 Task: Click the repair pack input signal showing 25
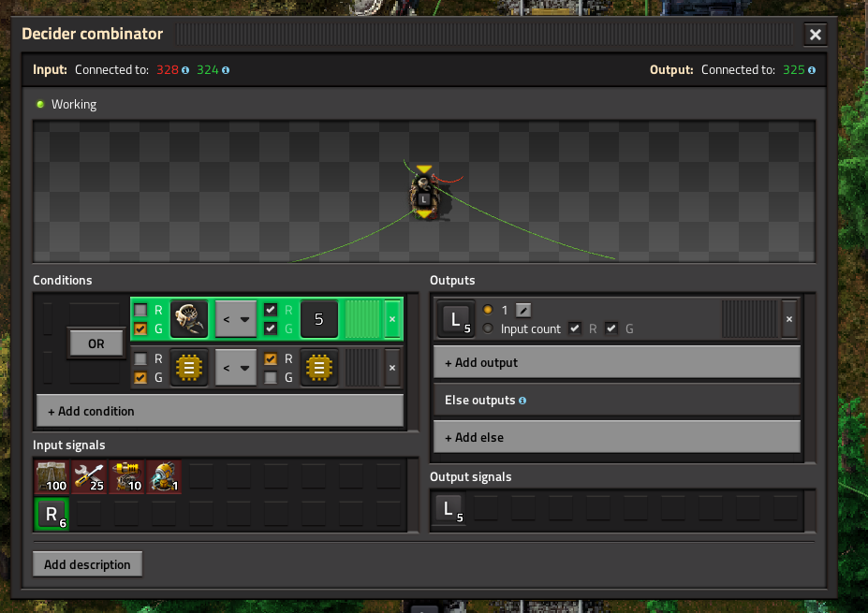[89, 477]
